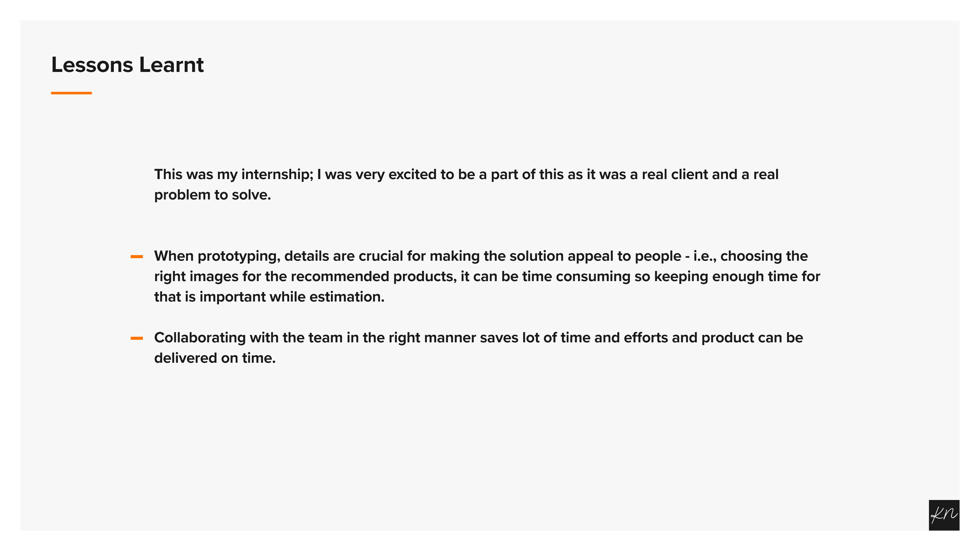Click the KN signature logo
Image resolution: width=980 pixels, height=551 pixels.
coord(944,515)
